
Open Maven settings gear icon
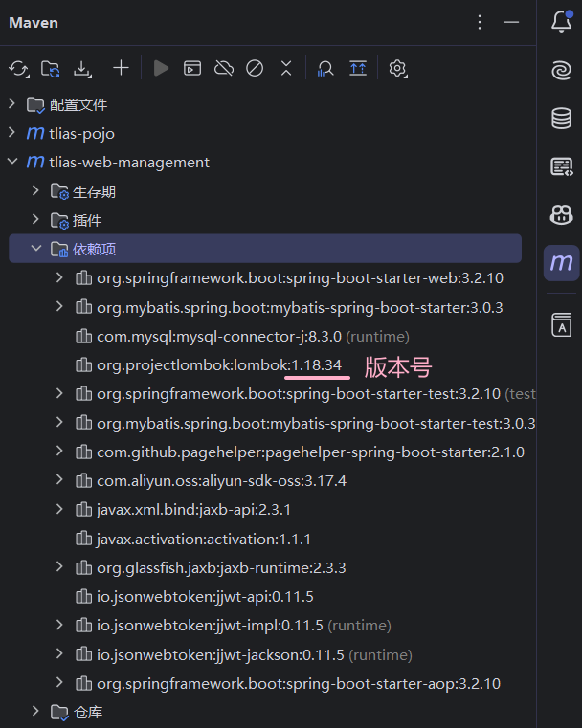pos(398,68)
